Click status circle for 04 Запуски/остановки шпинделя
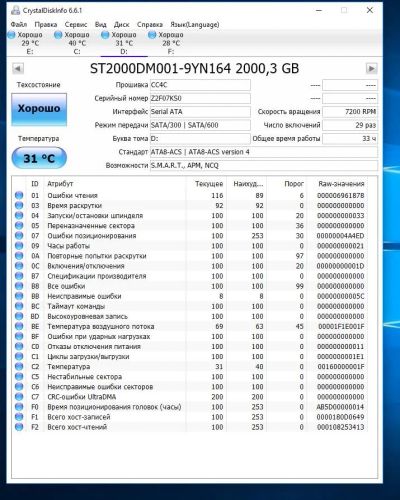 tap(19, 215)
